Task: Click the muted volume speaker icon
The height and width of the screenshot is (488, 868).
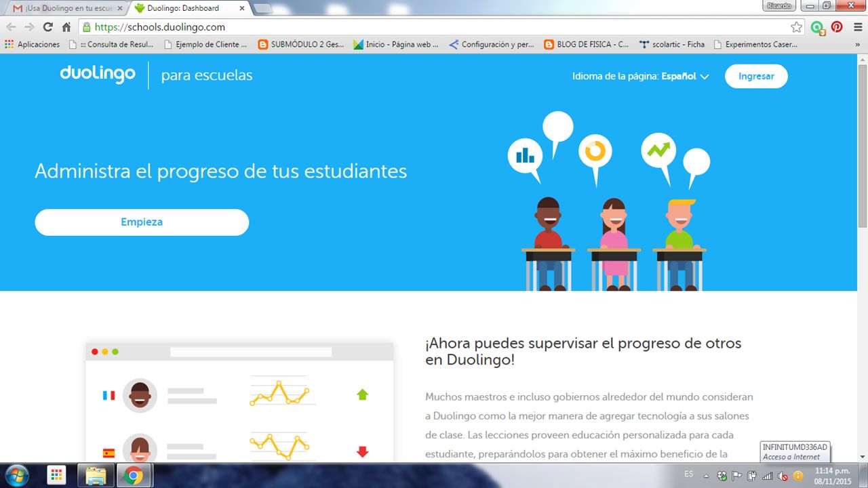Action: point(783,476)
